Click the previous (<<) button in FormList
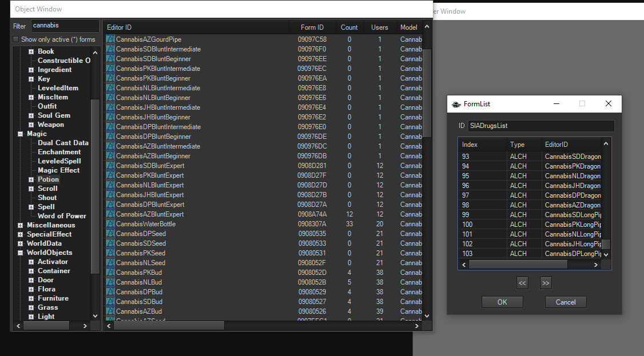644x356 pixels. click(x=522, y=283)
